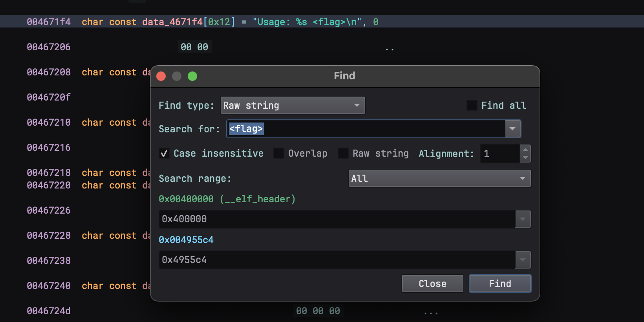The width and height of the screenshot is (644, 322).
Task: Click address 00467238 in the listing
Action: (x=49, y=261)
